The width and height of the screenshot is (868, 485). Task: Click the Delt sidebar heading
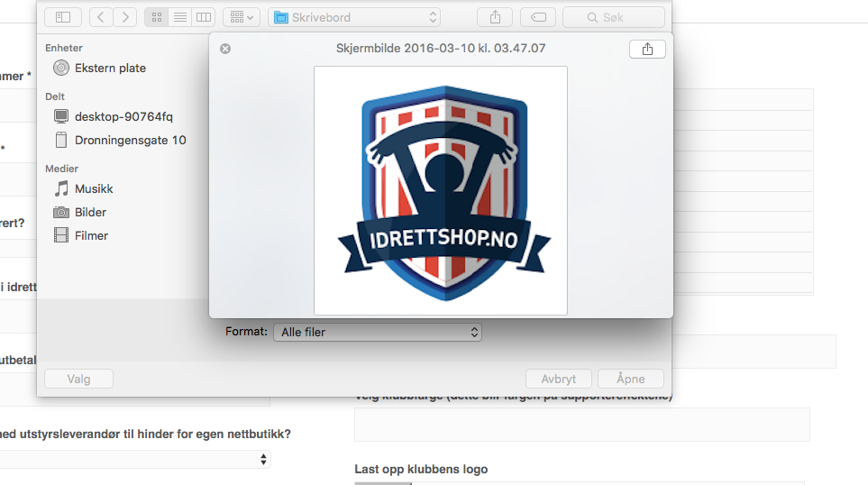coord(55,96)
